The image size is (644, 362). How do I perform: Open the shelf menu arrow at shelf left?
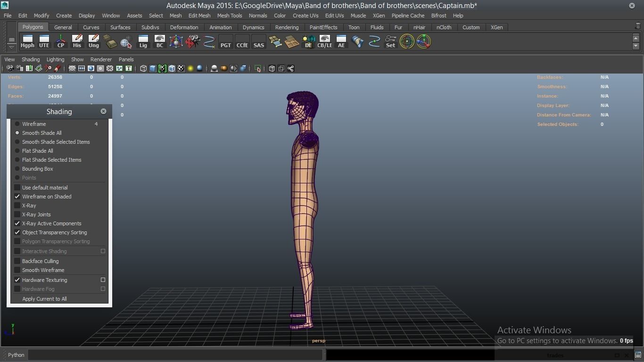click(11, 47)
